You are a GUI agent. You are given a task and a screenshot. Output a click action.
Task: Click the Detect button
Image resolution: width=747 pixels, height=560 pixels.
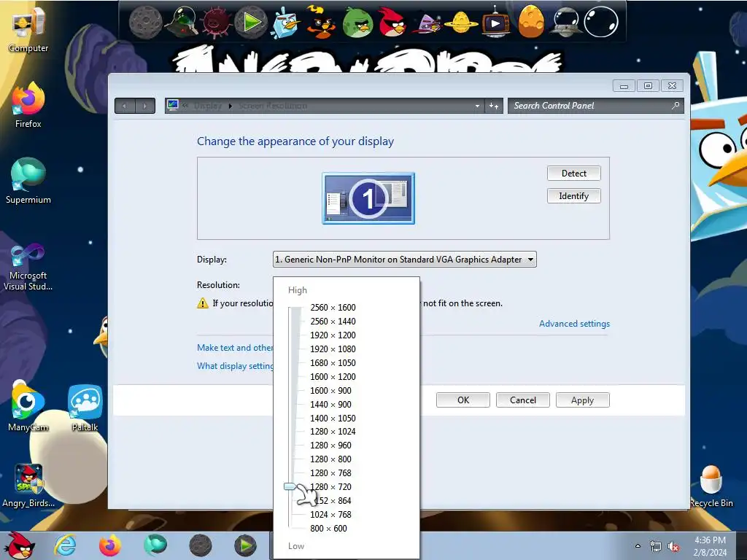pos(573,174)
